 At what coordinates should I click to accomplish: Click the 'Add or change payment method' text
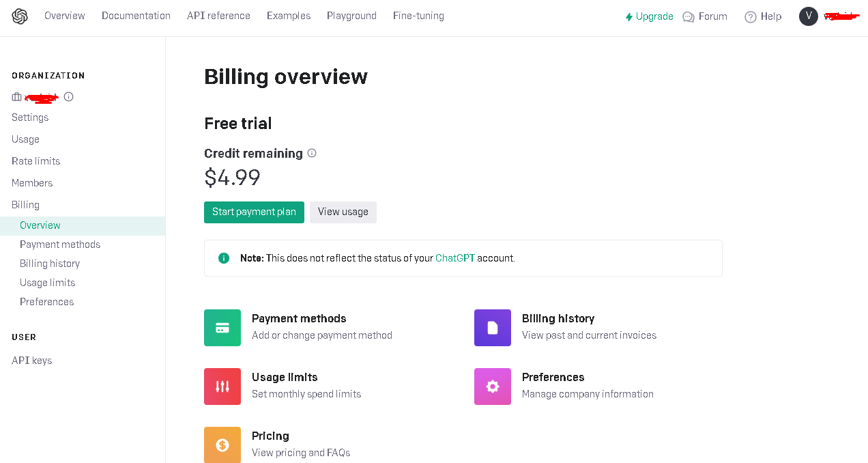coord(322,335)
